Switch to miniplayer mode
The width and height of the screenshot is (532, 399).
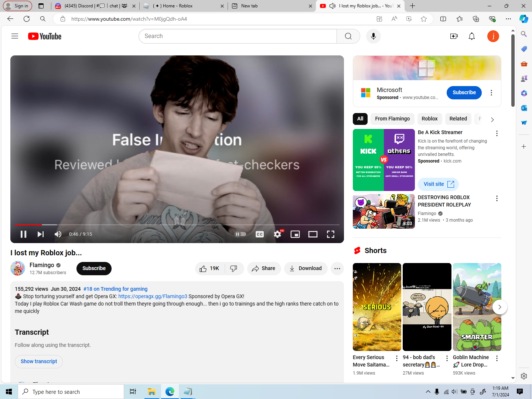point(295,234)
